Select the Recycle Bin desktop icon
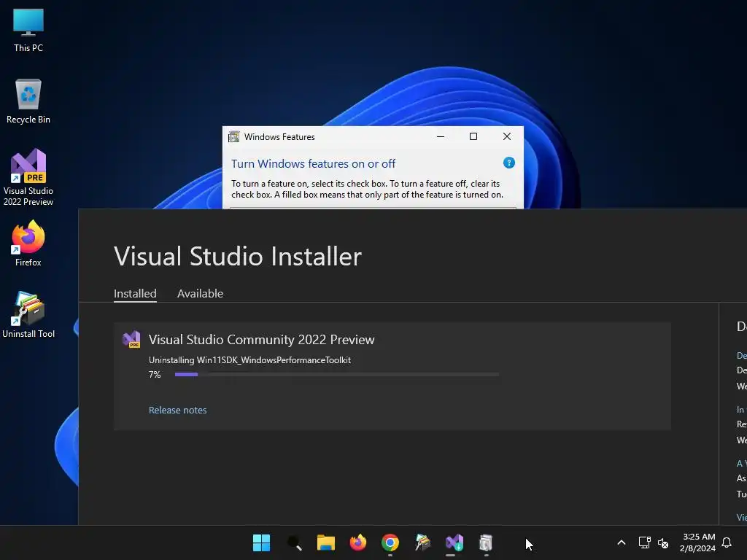Image resolution: width=747 pixels, height=560 pixels. click(x=28, y=101)
